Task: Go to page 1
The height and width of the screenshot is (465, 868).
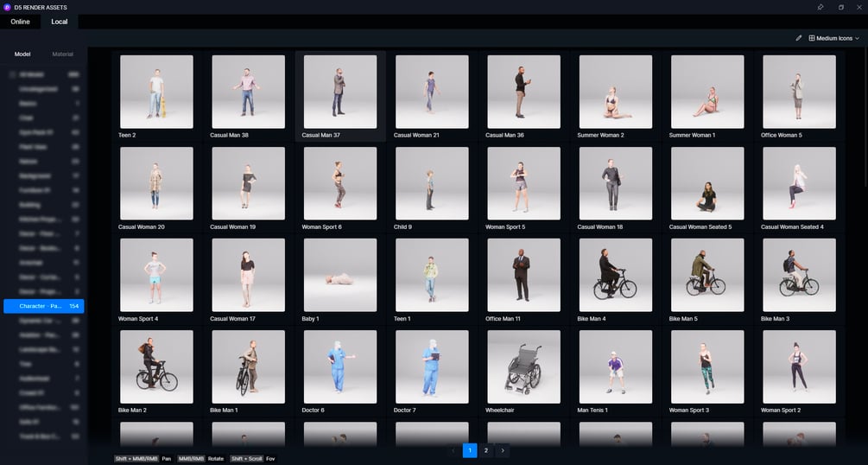Action: point(470,450)
